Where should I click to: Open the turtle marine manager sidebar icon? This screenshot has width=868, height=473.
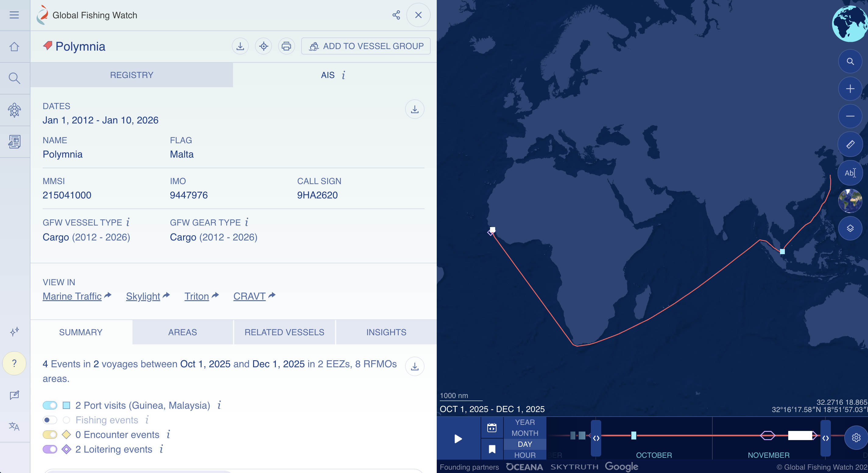[x=15, y=110]
